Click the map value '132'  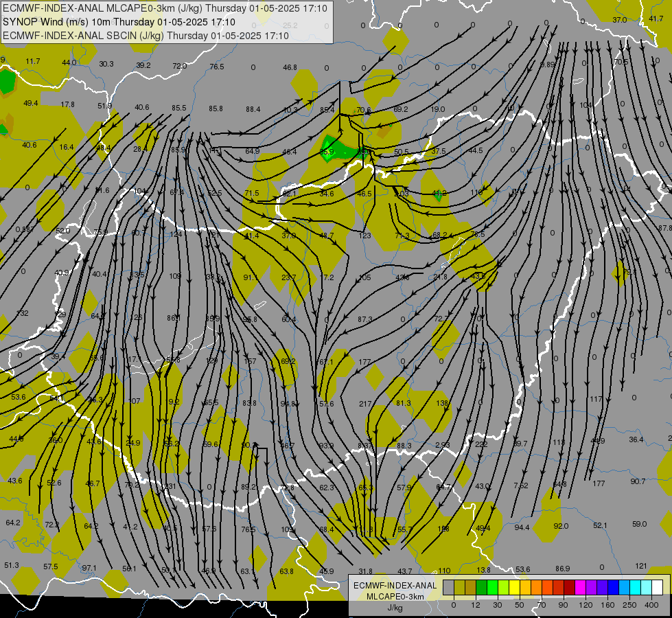[x=22, y=313]
